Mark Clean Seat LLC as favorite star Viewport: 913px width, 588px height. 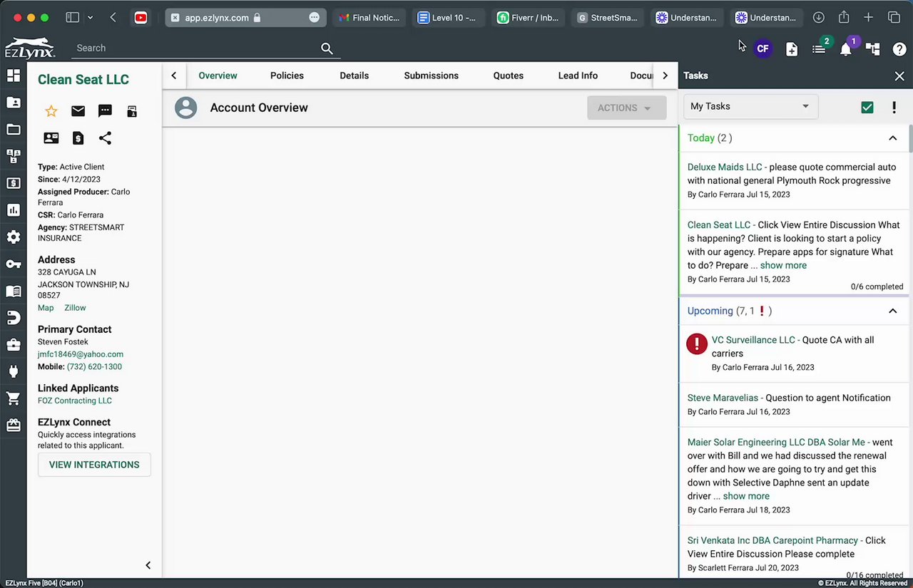pos(51,111)
